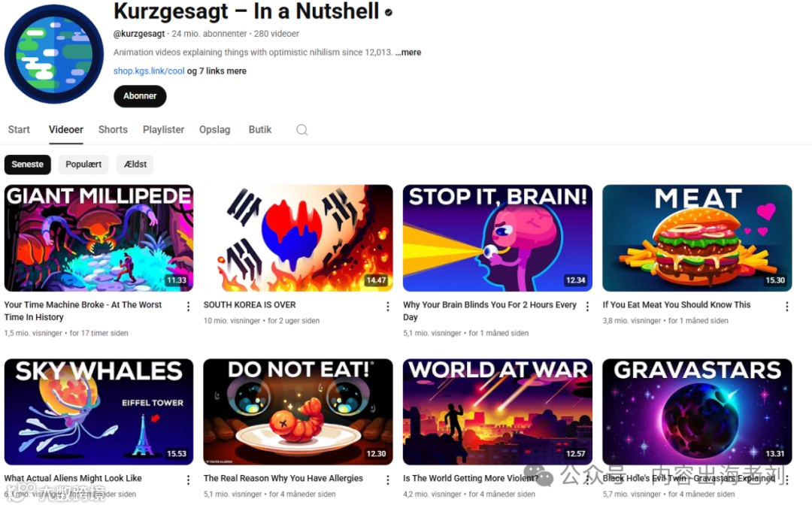The image size is (812, 508).
Task: Switch to the Shorts tab
Action: (113, 129)
